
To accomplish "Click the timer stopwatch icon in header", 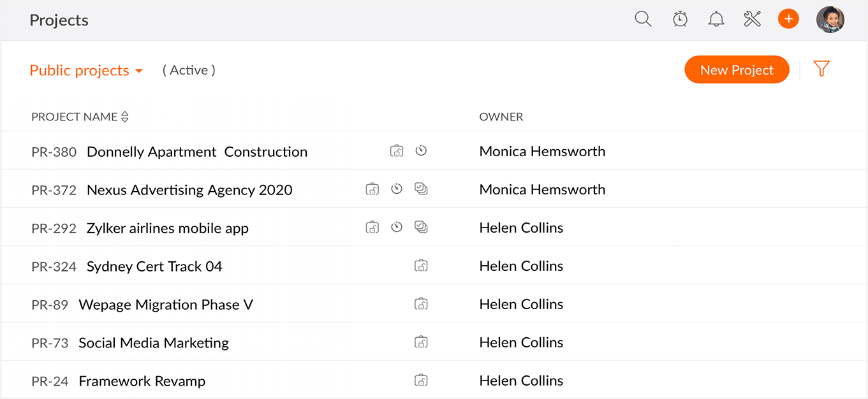I will click(x=680, y=19).
